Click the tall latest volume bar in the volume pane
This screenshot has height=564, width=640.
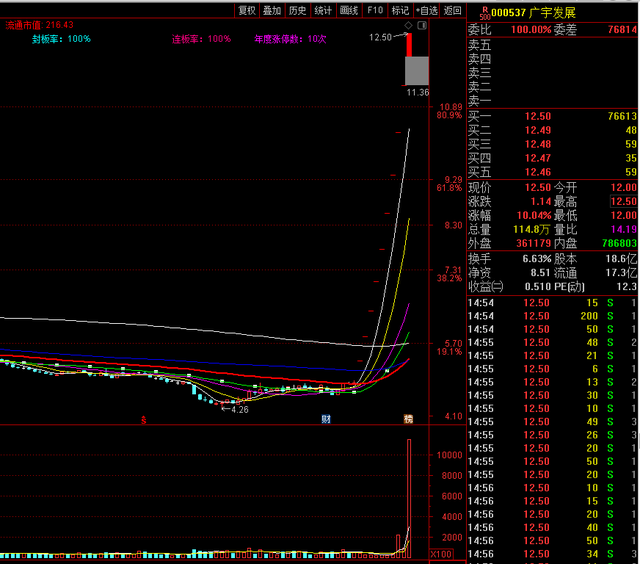pyautogui.click(x=409, y=498)
